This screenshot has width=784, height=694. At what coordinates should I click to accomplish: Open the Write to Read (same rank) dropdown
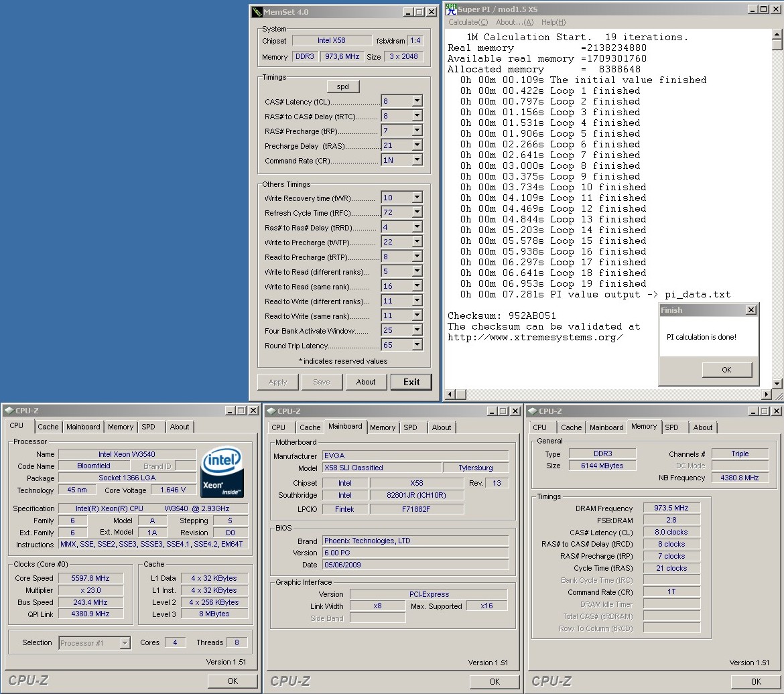coord(417,286)
